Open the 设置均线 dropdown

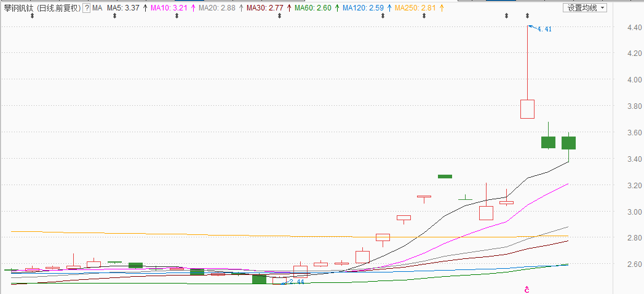585,8
